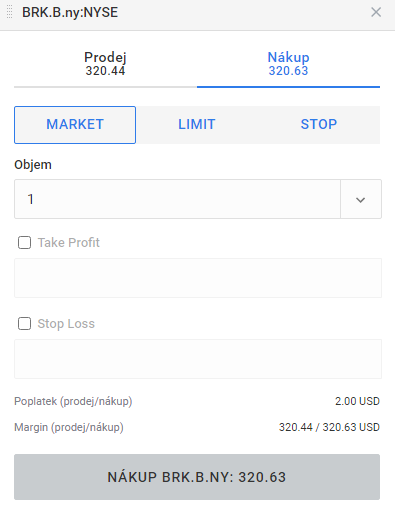Screen dimensions: 395x517
Task: Click the Stop Loss price field
Action: (198, 359)
